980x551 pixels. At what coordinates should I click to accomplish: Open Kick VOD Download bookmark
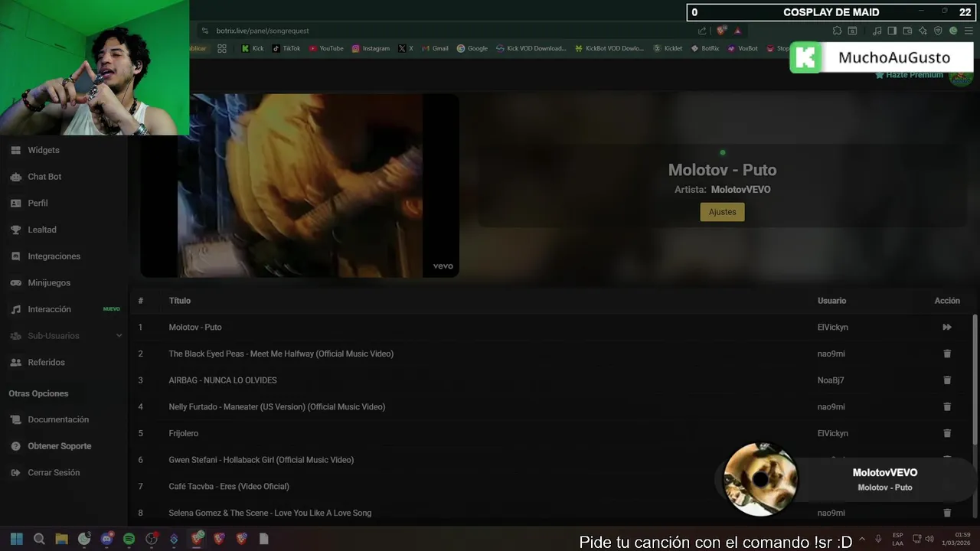tap(531, 48)
